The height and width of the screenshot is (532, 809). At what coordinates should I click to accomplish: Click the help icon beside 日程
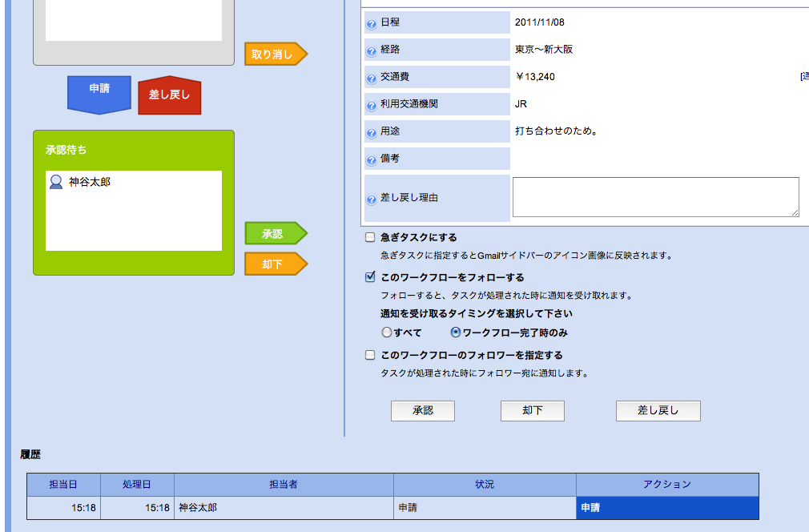click(x=371, y=23)
